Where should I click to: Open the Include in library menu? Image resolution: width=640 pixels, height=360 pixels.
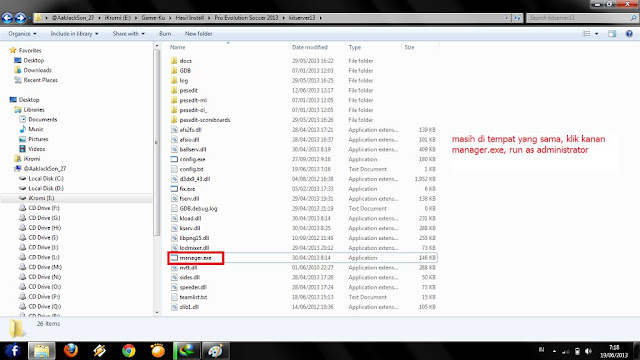pos(74,33)
